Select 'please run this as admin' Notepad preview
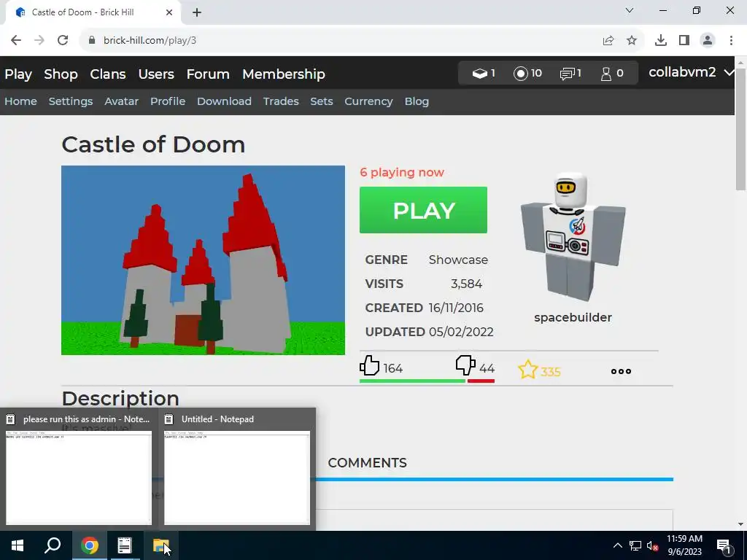The image size is (747, 560). (x=79, y=470)
